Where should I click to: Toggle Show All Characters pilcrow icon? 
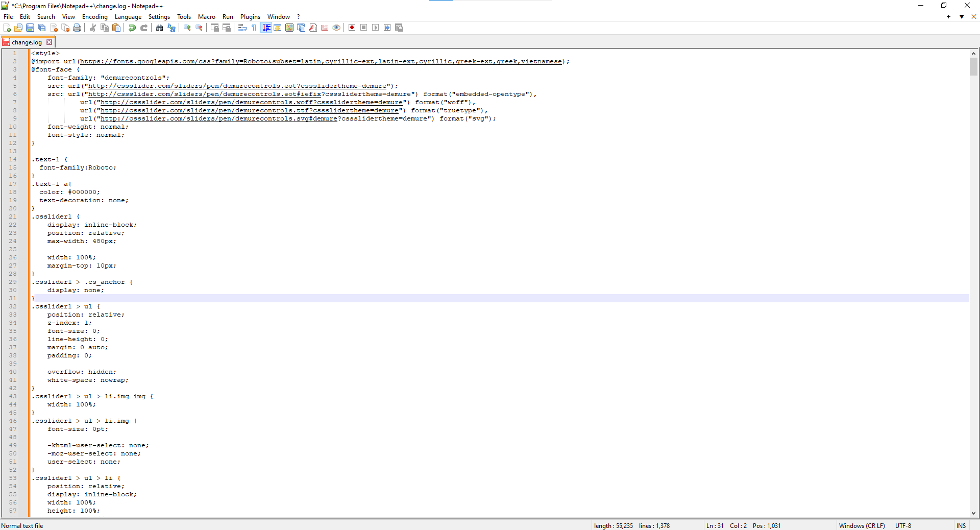pyautogui.click(x=254, y=28)
